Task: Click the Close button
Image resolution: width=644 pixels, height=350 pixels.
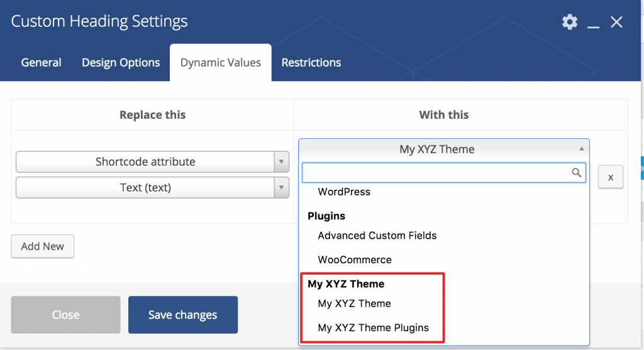Action: point(65,315)
